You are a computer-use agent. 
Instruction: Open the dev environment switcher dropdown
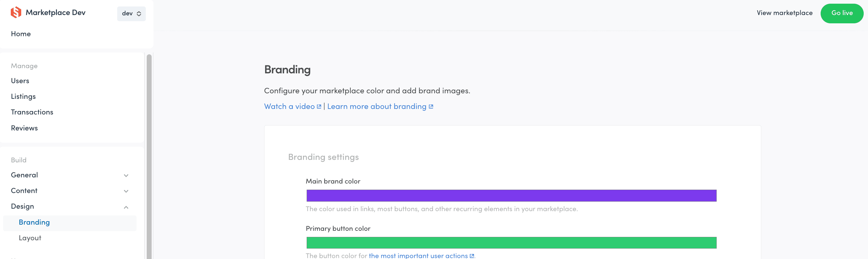coord(131,14)
